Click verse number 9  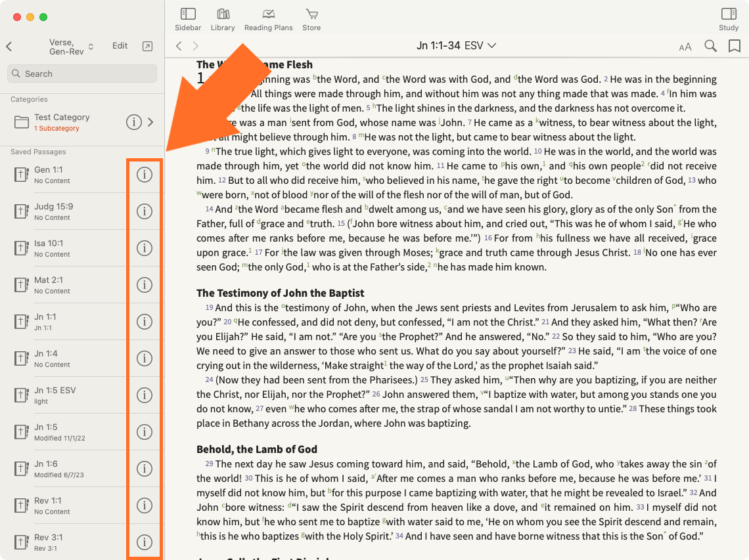pyautogui.click(x=208, y=152)
